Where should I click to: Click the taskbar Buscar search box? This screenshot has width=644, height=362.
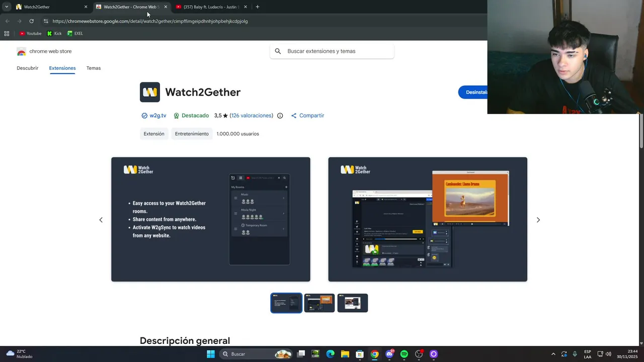[257, 354]
